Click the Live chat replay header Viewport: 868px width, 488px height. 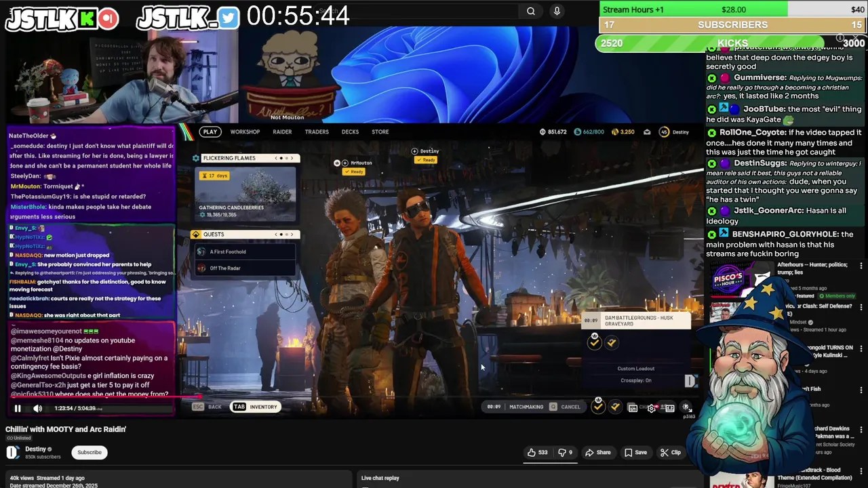[380, 478]
